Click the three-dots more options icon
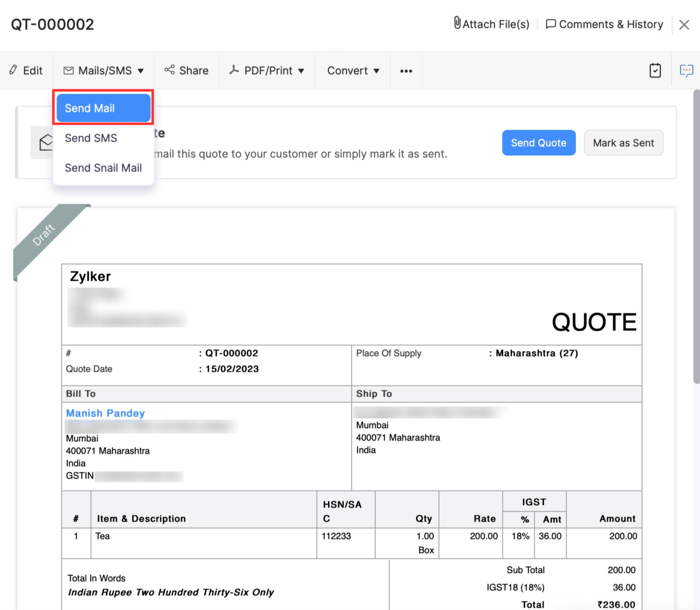Image resolution: width=700 pixels, height=610 pixels. pos(406,71)
